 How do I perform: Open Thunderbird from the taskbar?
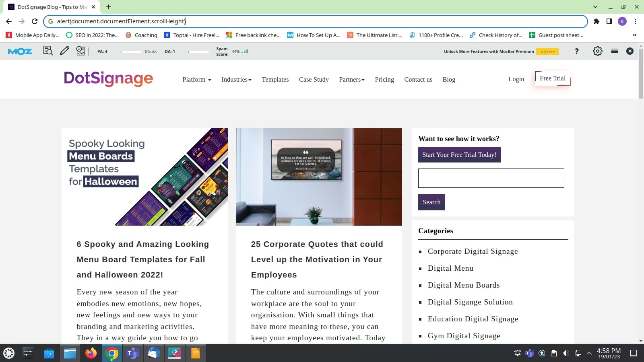[154, 353]
